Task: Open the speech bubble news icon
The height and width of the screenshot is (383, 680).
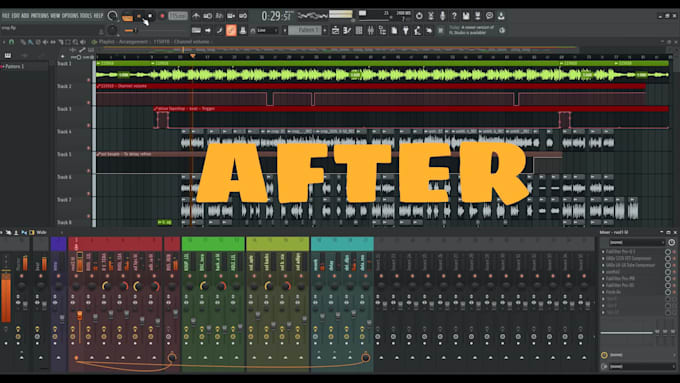Action: pyautogui.click(x=489, y=16)
